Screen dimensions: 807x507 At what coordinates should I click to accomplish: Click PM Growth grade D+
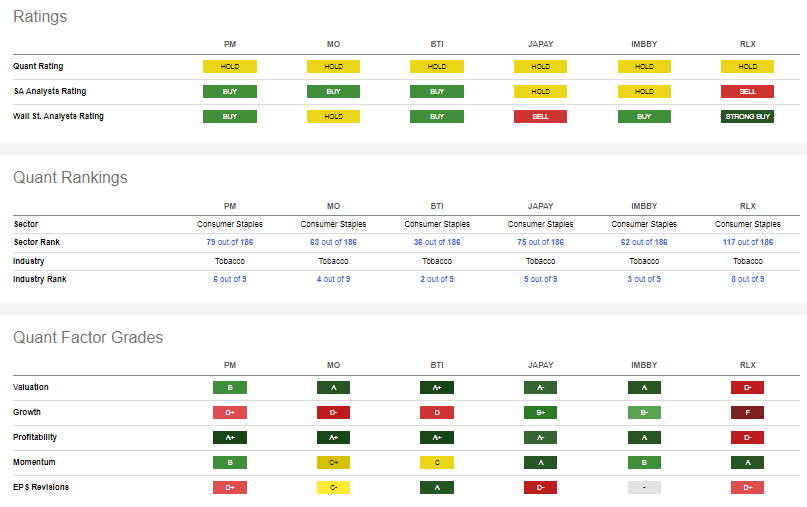pyautogui.click(x=230, y=412)
